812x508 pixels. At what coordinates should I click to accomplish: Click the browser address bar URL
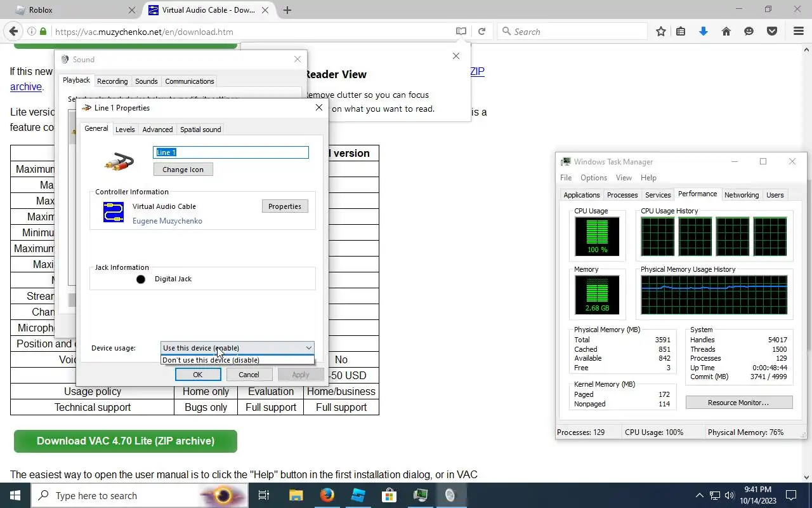[145, 32]
